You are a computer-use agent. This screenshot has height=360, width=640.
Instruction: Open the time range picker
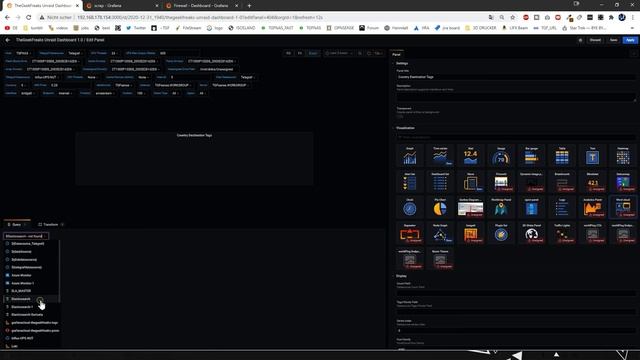339,53
